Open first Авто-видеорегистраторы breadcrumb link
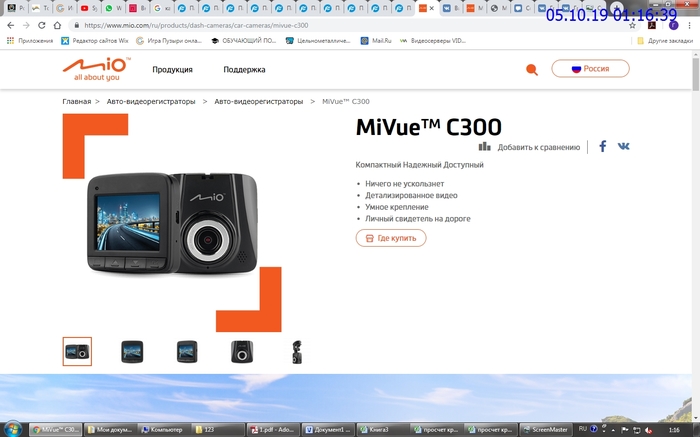This screenshot has height=437, width=700. tap(151, 101)
